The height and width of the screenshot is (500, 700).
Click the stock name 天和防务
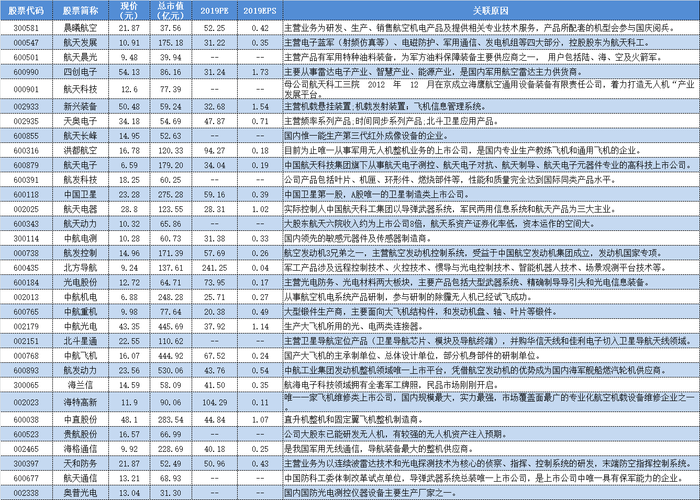80,464
